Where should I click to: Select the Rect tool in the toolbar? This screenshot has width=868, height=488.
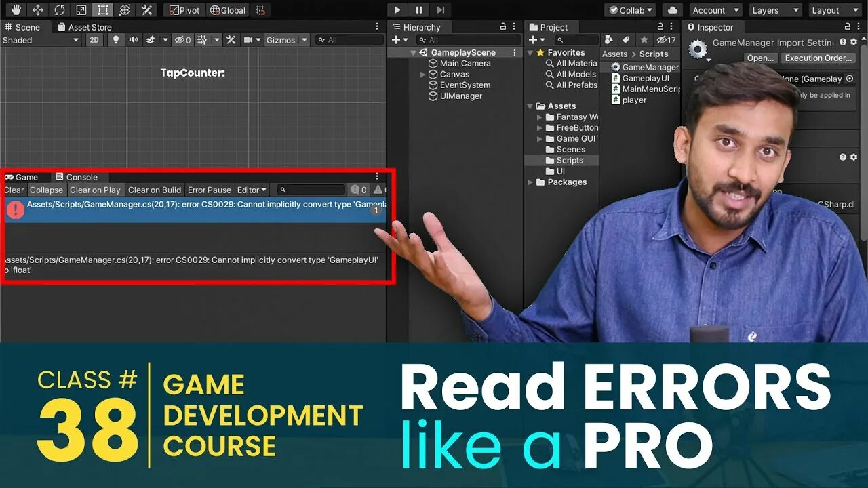(103, 10)
